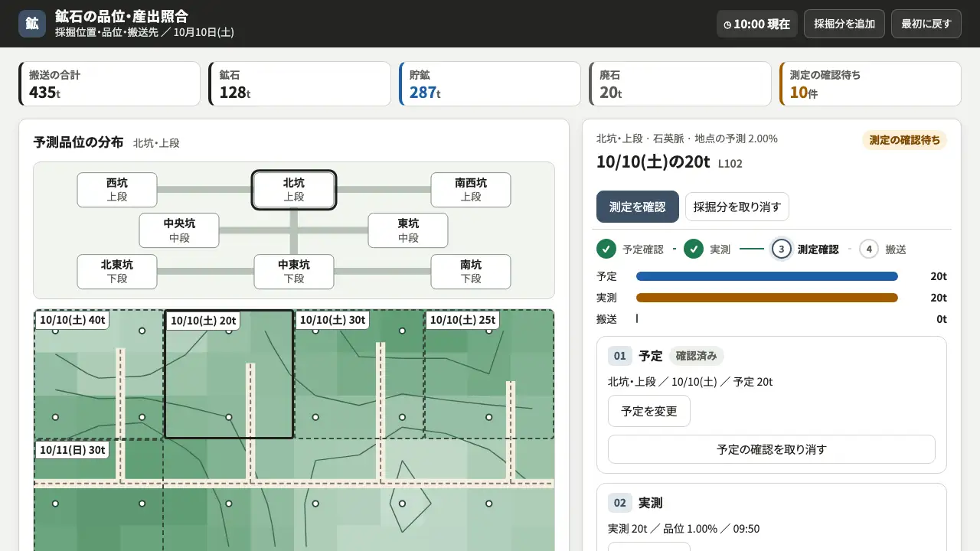The width and height of the screenshot is (980, 551).
Task: Select the 南西坑 上段 node
Action: pyautogui.click(x=471, y=190)
